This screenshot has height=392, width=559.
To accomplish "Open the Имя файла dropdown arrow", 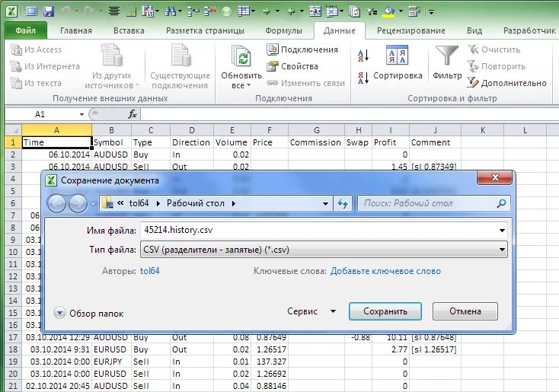I will click(502, 230).
